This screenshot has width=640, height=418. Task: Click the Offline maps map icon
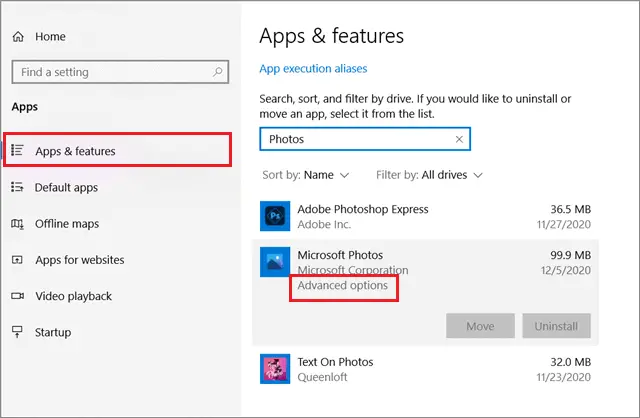coord(17,224)
